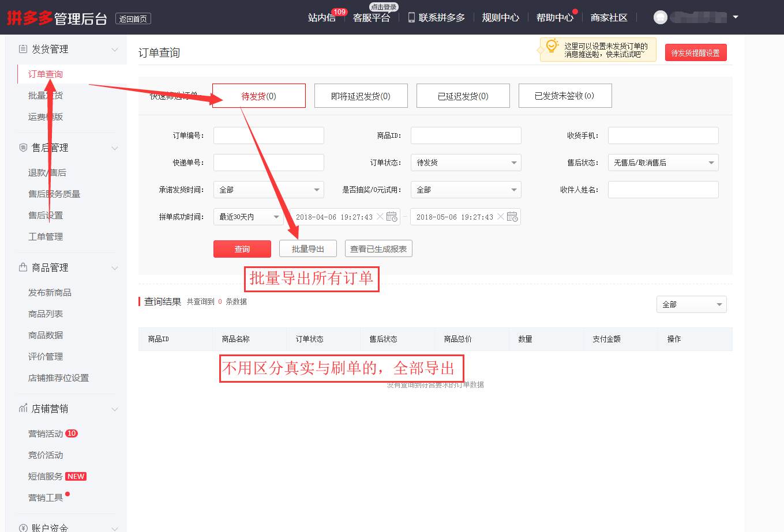Click the 发货管理 section icon
The image size is (784, 532).
[23, 49]
